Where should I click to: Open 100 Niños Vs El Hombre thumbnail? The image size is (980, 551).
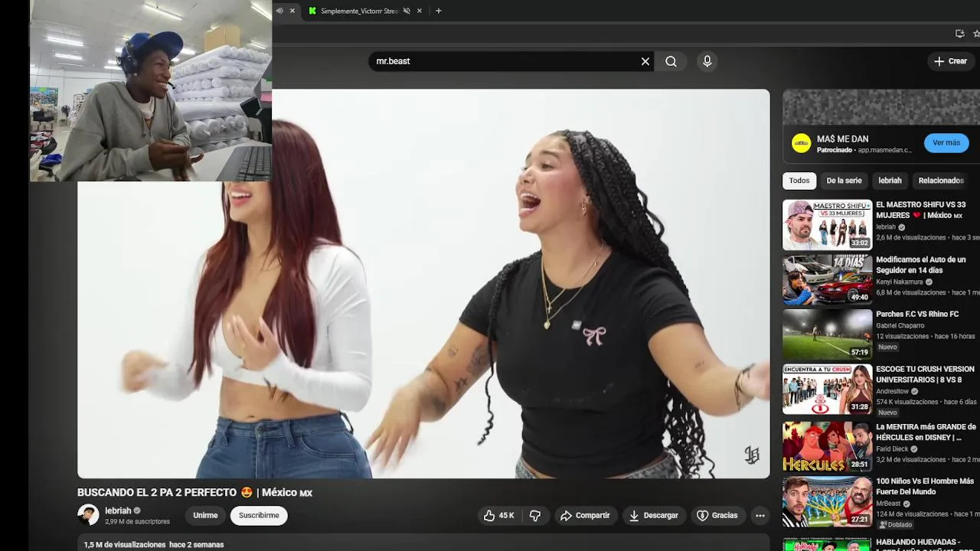(827, 501)
